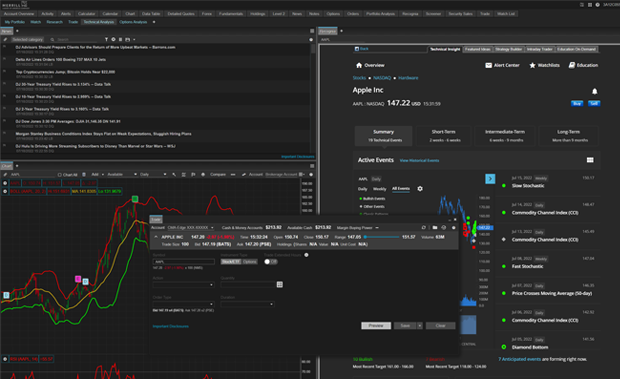620x379 pixels.
Task: Open Active Events chart settings gear
Action: point(420,189)
